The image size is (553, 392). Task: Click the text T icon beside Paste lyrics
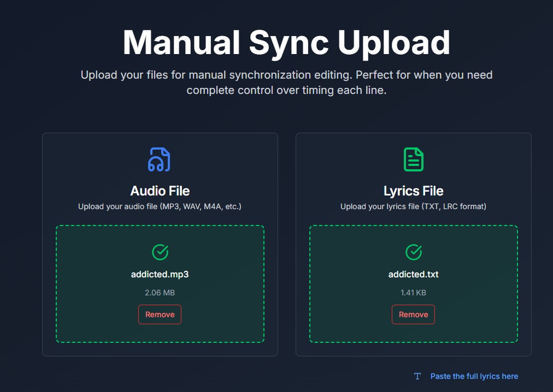point(417,376)
